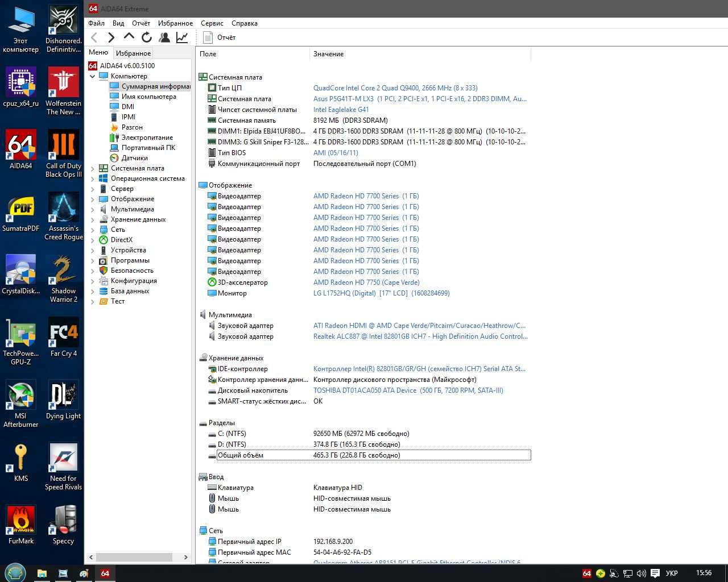Select Электропитание tree item

(141, 138)
